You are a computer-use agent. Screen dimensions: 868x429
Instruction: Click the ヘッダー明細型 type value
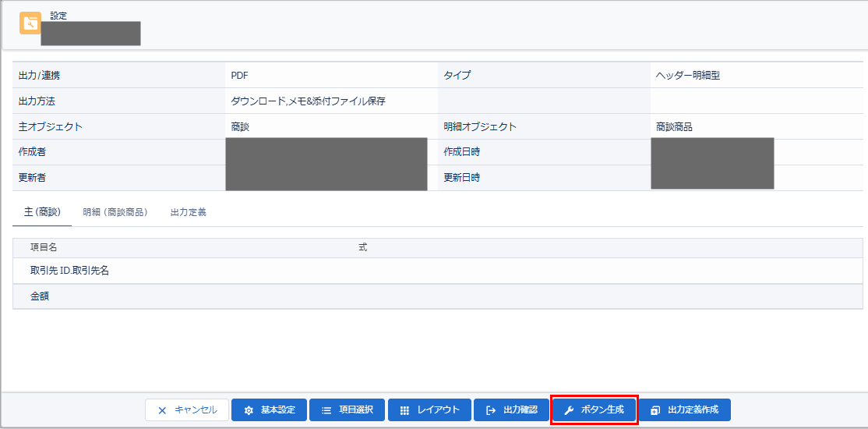tap(693, 76)
